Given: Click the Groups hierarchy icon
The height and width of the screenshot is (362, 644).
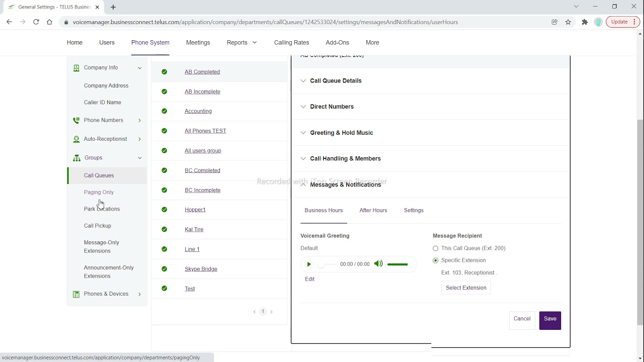Looking at the screenshot, I should tap(76, 158).
